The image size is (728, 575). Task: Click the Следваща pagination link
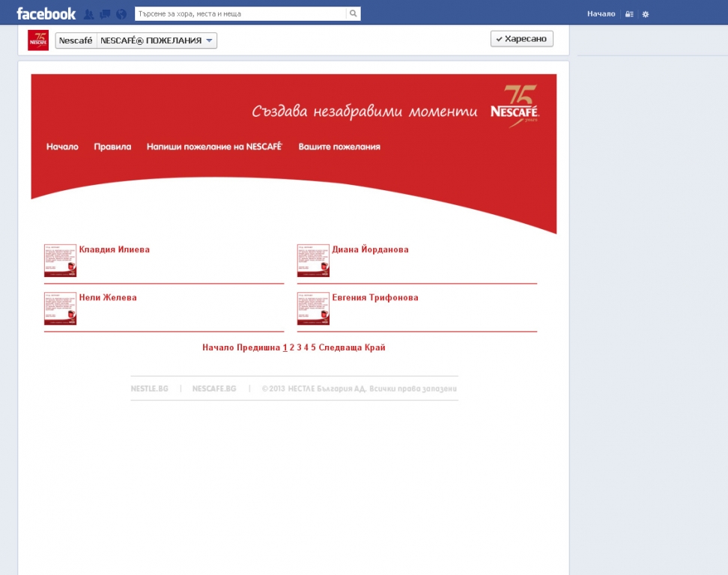pos(340,347)
